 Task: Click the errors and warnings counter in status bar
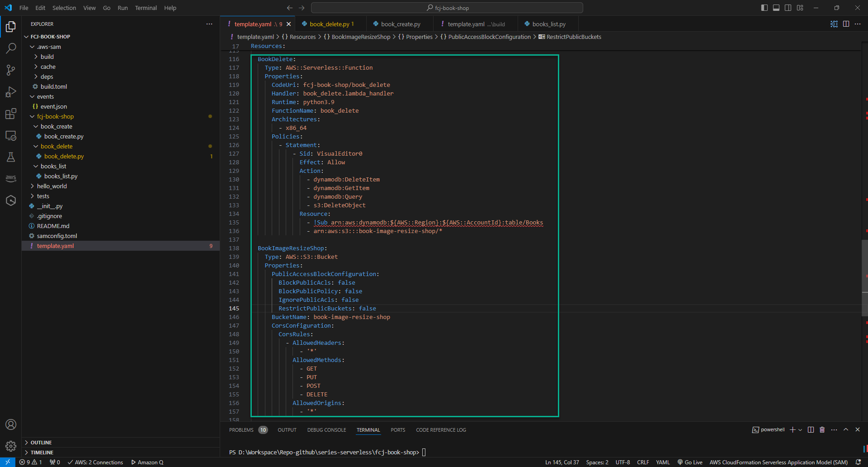click(30, 462)
